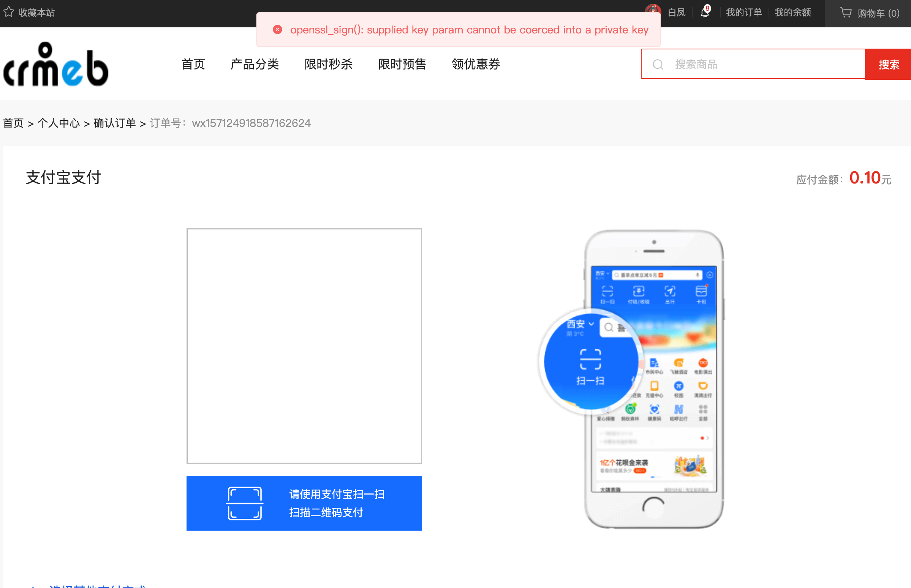Go to 我的订单

(x=744, y=13)
